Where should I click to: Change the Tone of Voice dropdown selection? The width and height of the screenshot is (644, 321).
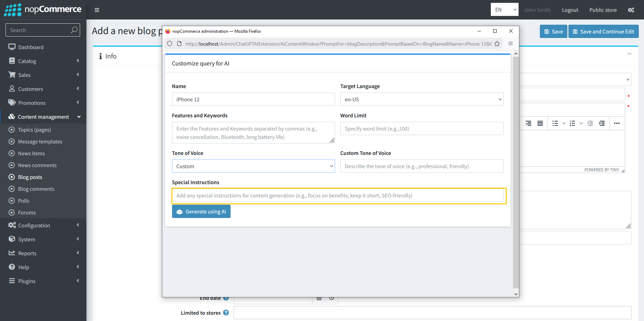(x=253, y=166)
